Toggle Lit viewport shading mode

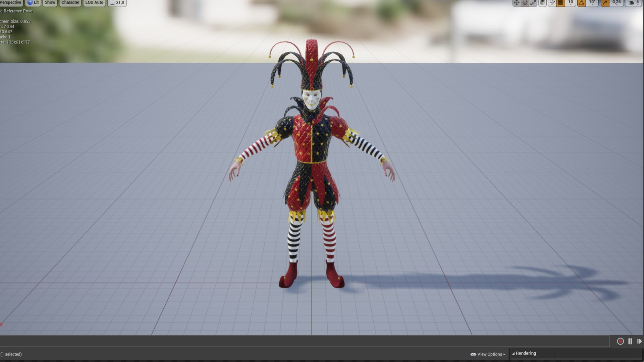[x=33, y=3]
